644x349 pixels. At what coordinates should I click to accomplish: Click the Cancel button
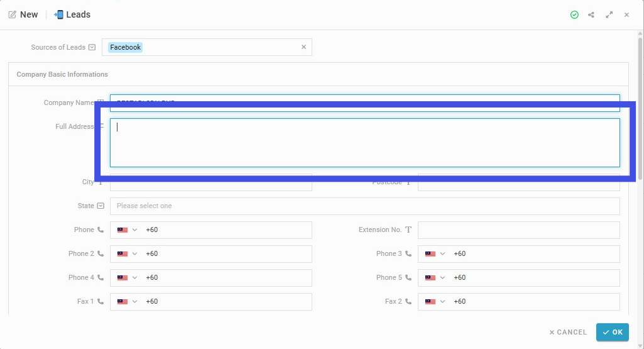click(568, 332)
